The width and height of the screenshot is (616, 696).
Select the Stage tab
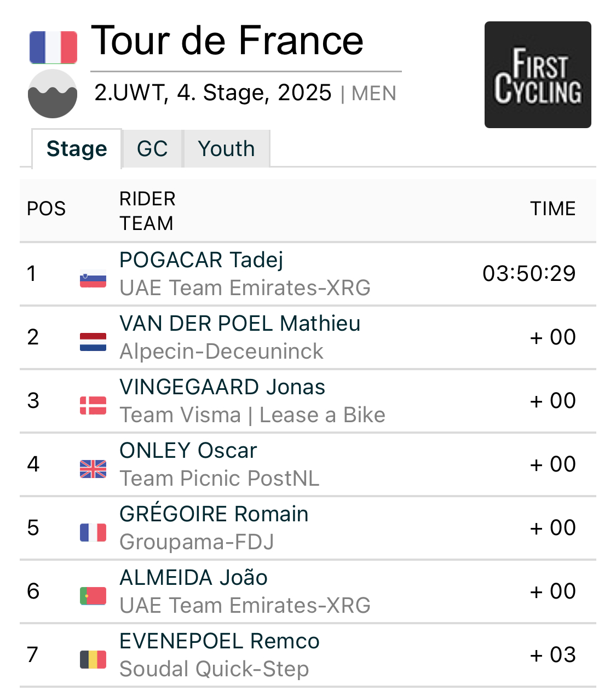[x=77, y=148]
